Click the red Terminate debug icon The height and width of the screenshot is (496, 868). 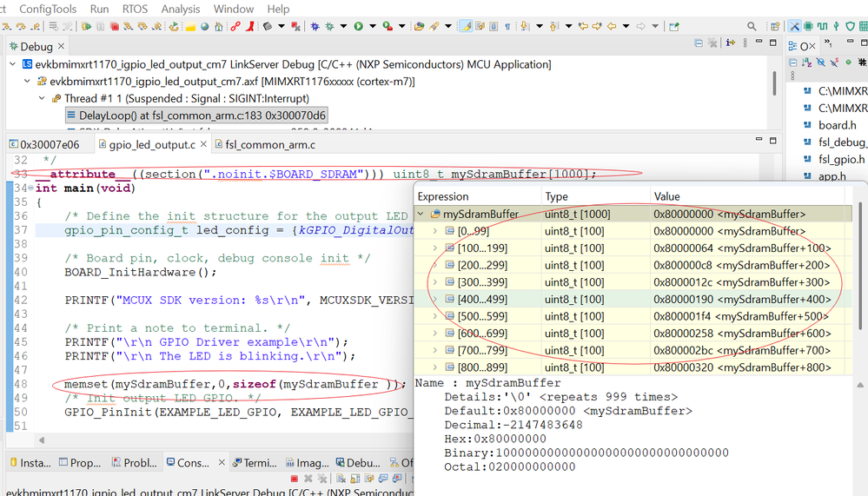(115, 26)
